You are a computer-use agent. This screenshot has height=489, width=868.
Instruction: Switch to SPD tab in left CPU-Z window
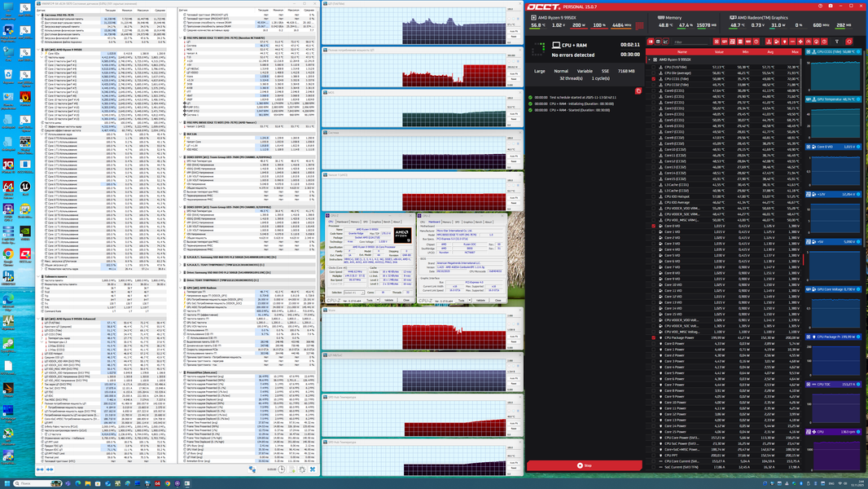pos(366,222)
